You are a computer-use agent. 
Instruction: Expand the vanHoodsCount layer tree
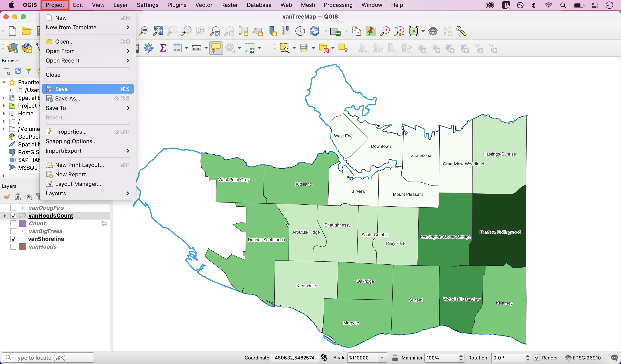click(x=5, y=216)
